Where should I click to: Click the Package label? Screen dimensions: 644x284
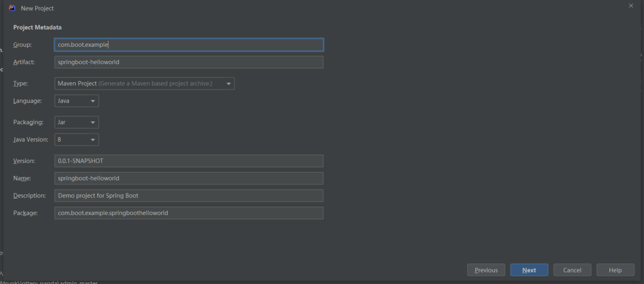pyautogui.click(x=25, y=213)
